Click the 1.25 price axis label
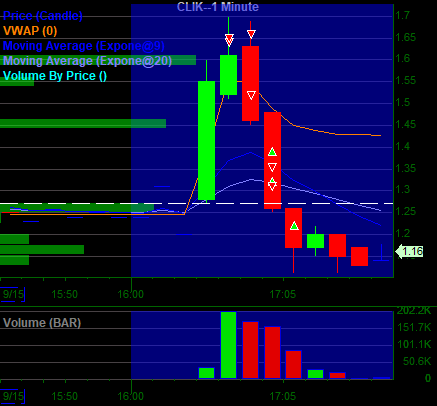This screenshot has height=406, width=437. pyautogui.click(x=406, y=211)
